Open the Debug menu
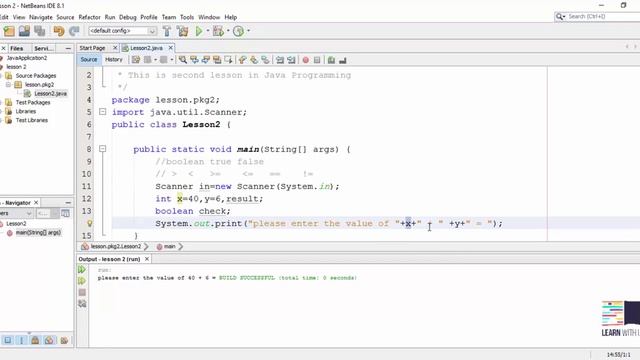This screenshot has width=640, height=360. click(x=128, y=17)
